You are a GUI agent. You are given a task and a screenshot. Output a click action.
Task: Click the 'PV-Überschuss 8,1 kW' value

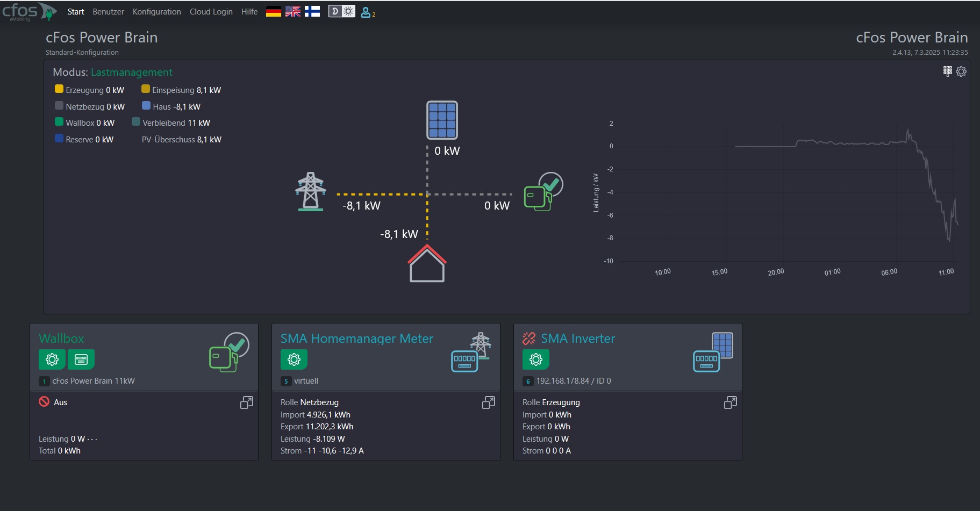pyautogui.click(x=182, y=140)
